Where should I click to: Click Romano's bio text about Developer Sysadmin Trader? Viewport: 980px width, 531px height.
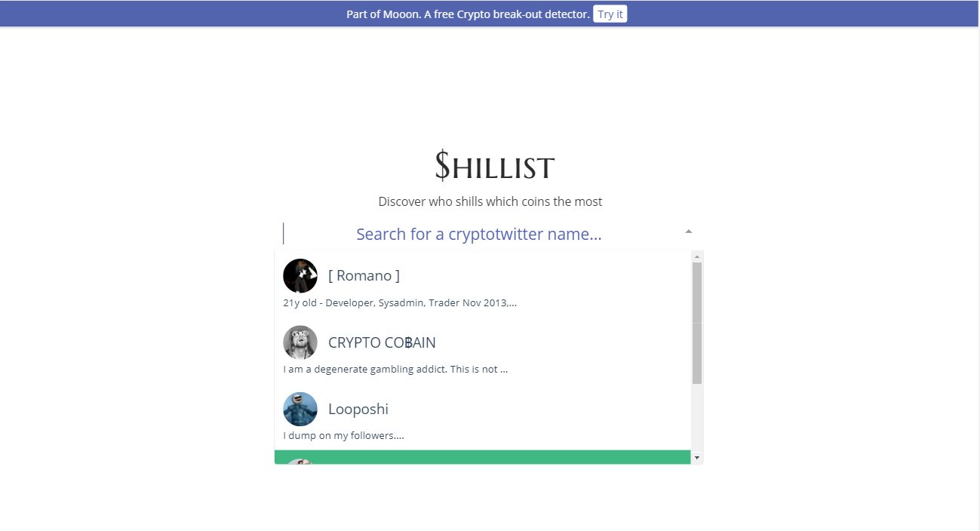pyautogui.click(x=399, y=302)
